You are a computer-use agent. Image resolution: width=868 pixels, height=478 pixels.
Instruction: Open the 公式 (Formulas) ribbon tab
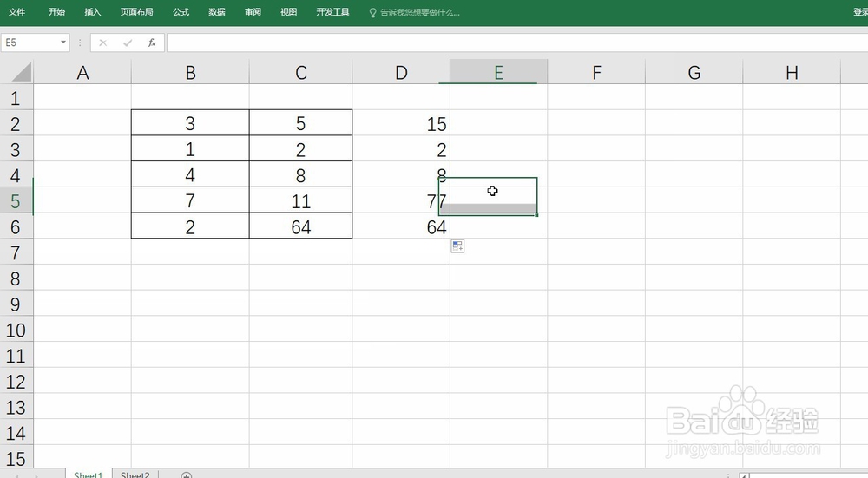click(181, 13)
